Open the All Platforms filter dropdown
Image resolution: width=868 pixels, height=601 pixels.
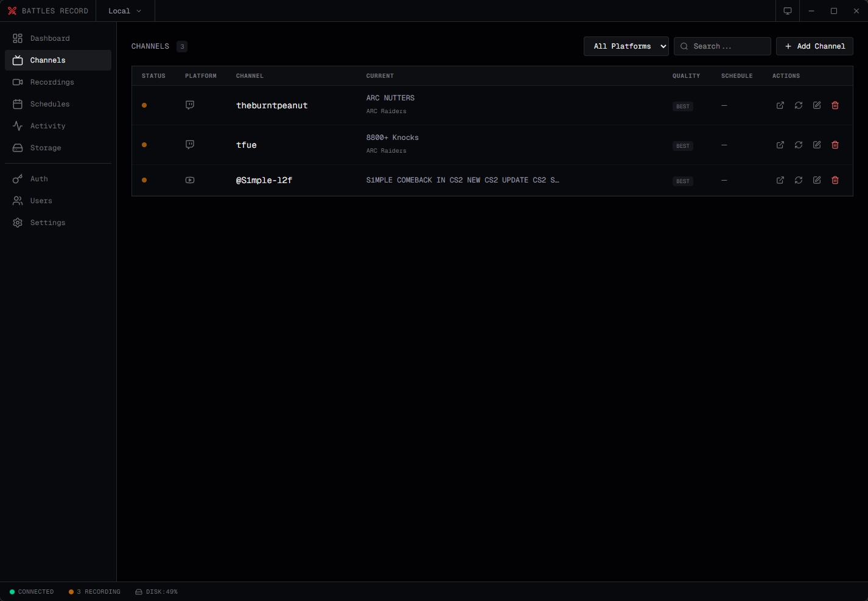point(626,46)
